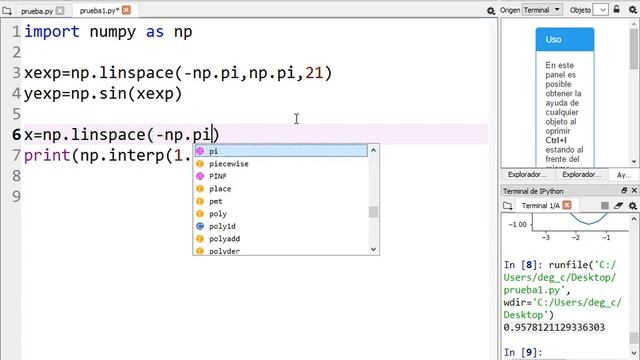Select 'poly1d' autocomplete suggestion
This screenshot has width=640, height=360.
[x=281, y=226]
